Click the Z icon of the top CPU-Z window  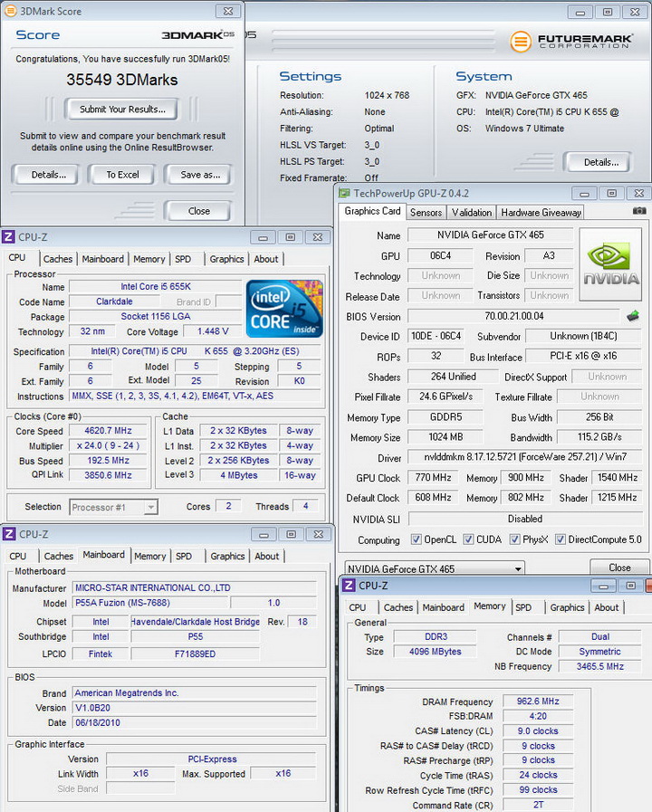coord(8,236)
